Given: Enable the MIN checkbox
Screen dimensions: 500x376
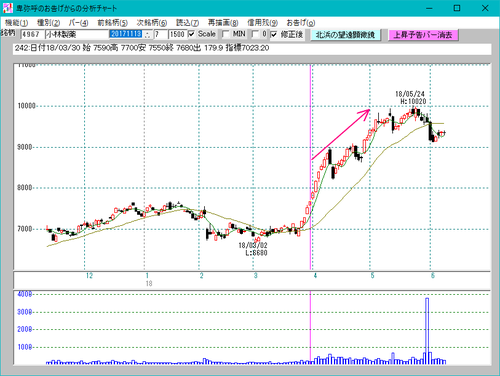Looking at the screenshot, I should pyautogui.click(x=226, y=34).
